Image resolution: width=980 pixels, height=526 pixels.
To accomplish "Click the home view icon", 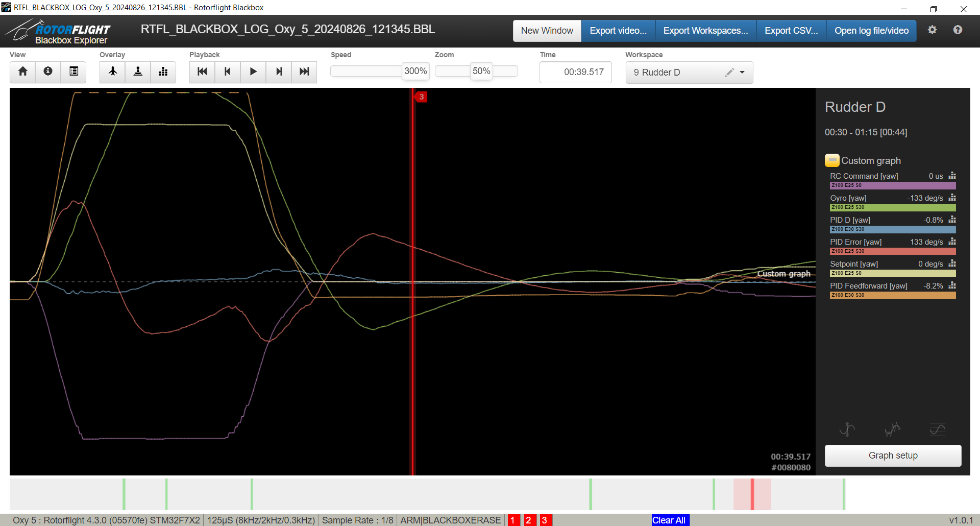I will click(x=22, y=71).
